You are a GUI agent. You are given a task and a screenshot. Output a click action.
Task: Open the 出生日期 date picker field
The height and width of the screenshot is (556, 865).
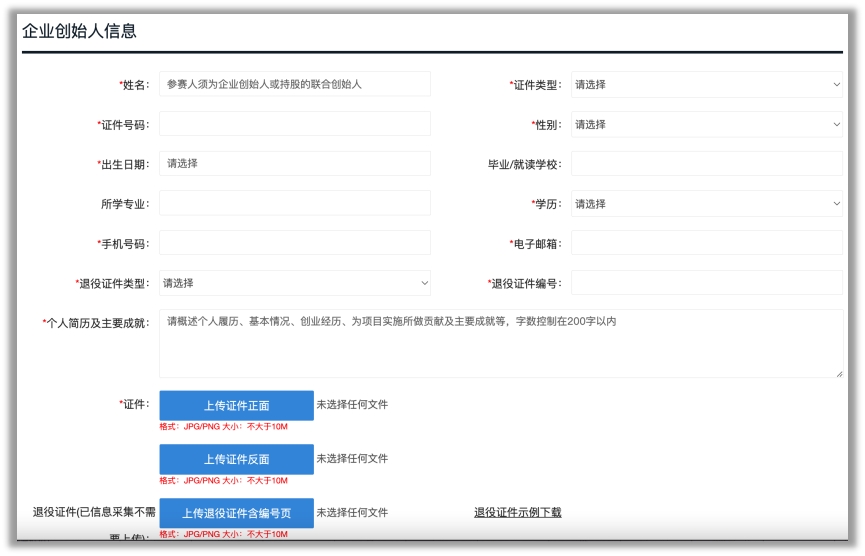tap(294, 163)
